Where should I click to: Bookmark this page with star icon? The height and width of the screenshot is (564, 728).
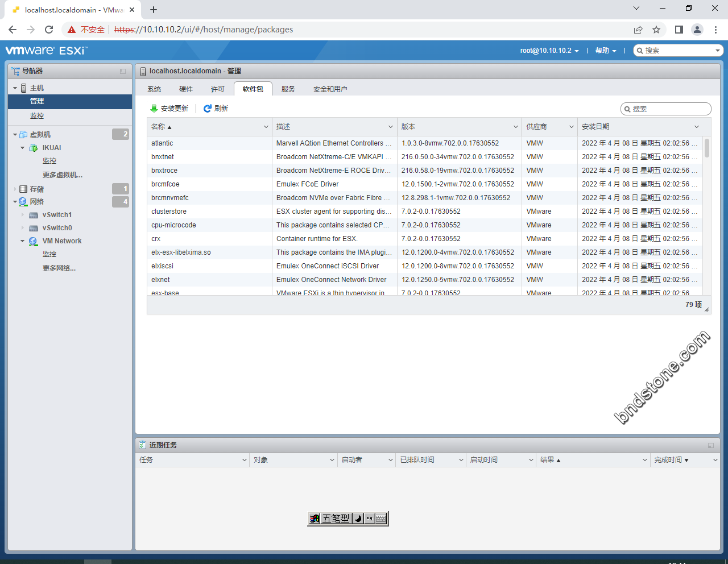656,30
